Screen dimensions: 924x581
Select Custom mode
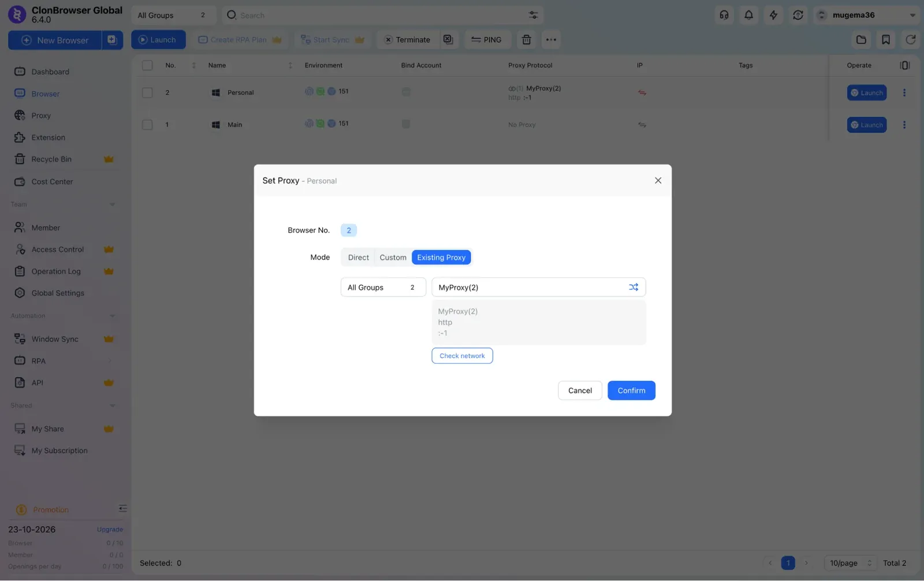click(x=393, y=258)
